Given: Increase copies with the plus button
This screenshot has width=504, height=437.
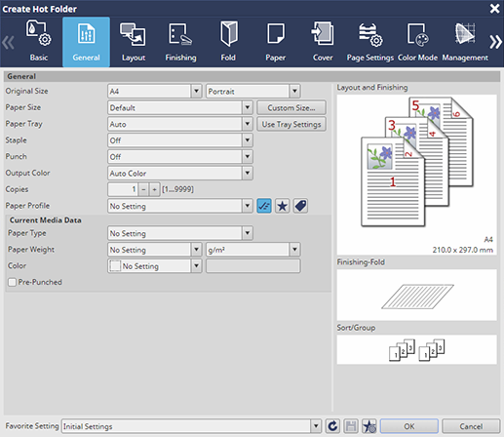Looking at the screenshot, I should [154, 189].
